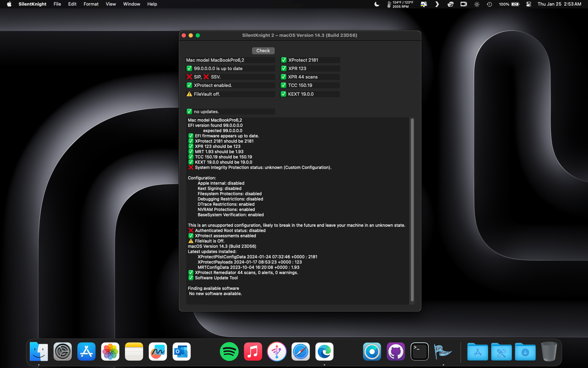Open Control Center from menu bar
Image resolution: width=588 pixels, height=368 pixels.
pos(528,4)
